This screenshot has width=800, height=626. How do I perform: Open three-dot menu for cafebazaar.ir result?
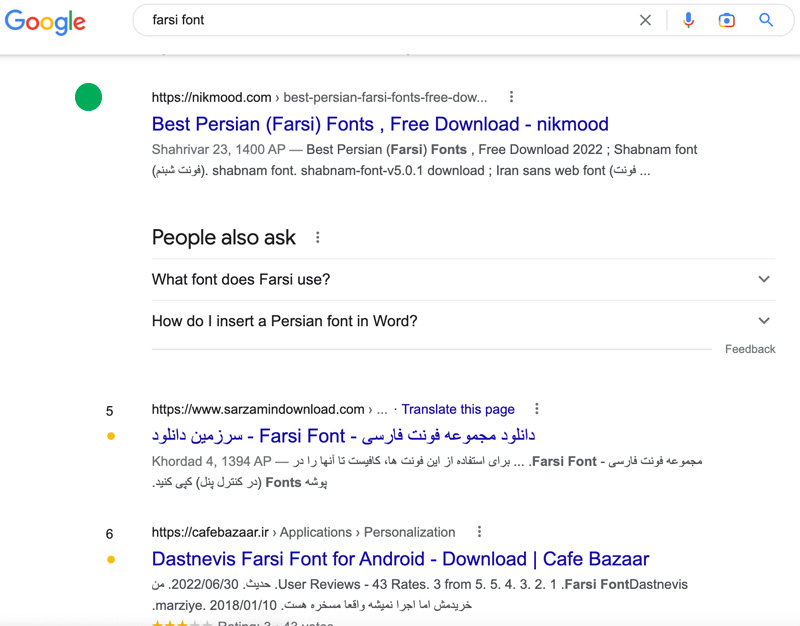tap(479, 532)
